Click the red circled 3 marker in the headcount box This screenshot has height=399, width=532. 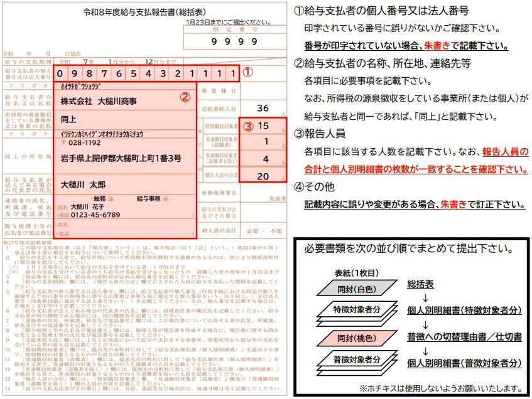(x=248, y=125)
